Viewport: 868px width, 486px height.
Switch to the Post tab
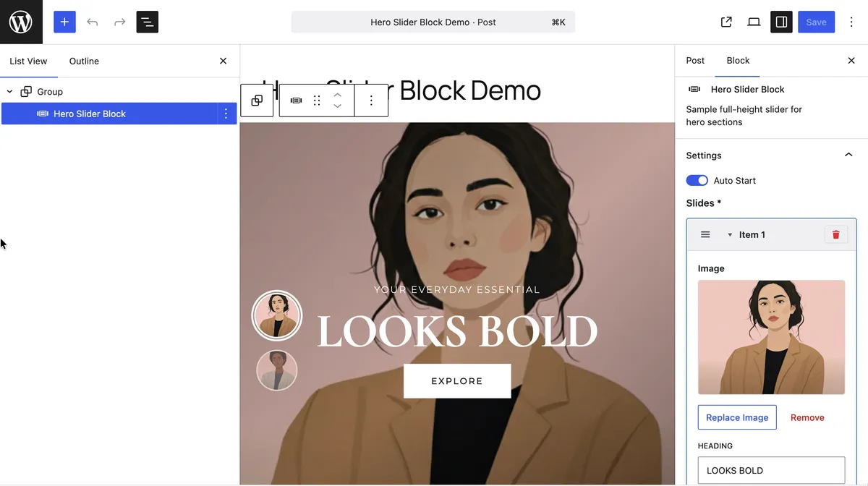695,61
